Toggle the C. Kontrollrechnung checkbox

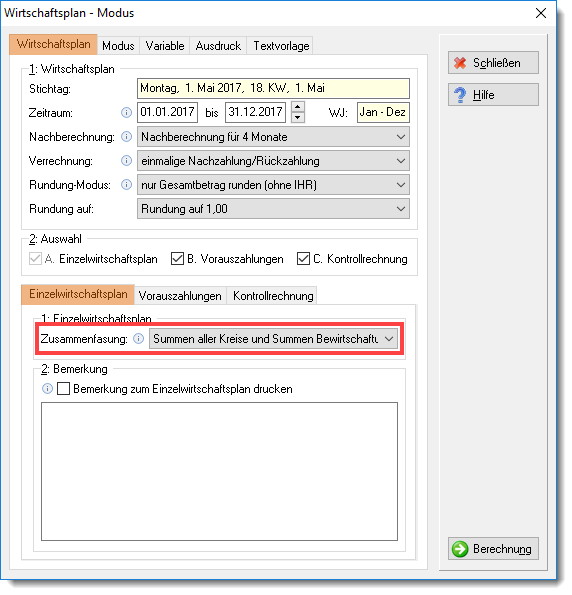point(303,259)
